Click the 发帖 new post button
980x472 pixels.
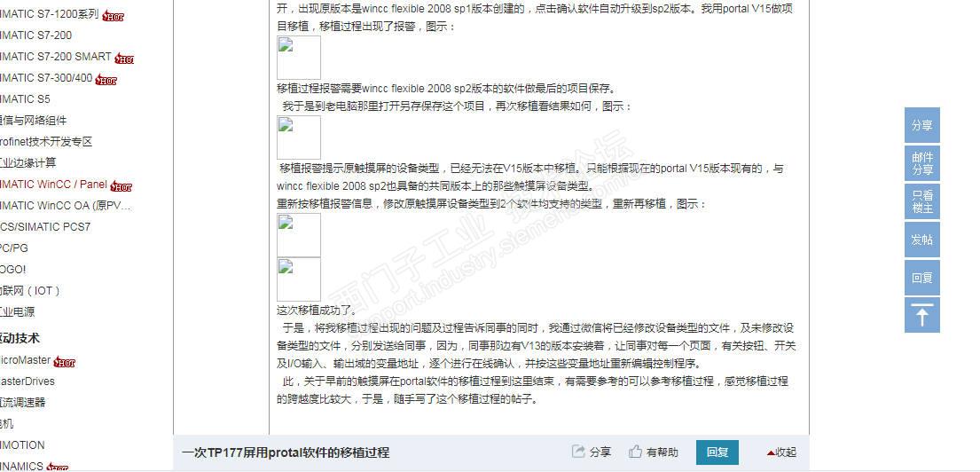tap(921, 240)
